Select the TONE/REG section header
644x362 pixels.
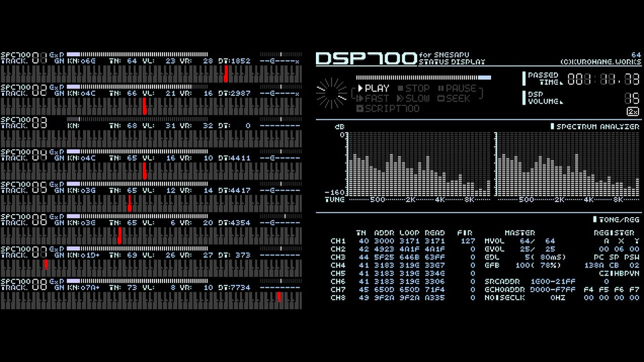click(616, 220)
